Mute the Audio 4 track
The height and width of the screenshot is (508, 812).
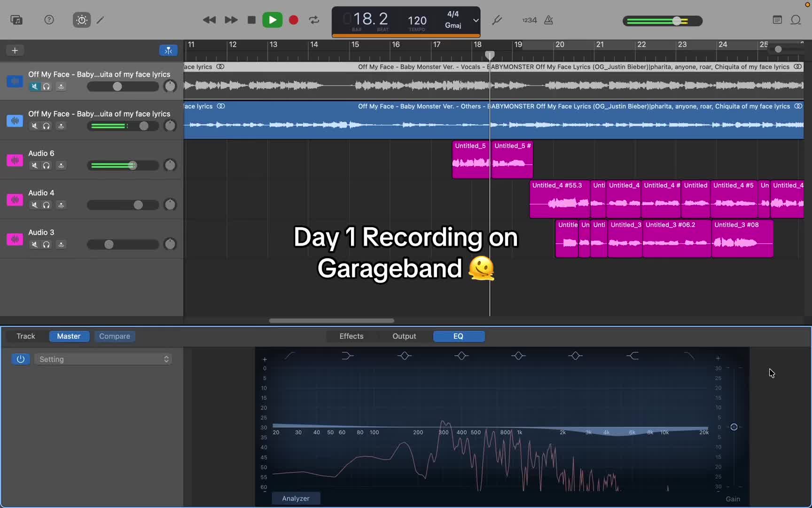click(34, 205)
